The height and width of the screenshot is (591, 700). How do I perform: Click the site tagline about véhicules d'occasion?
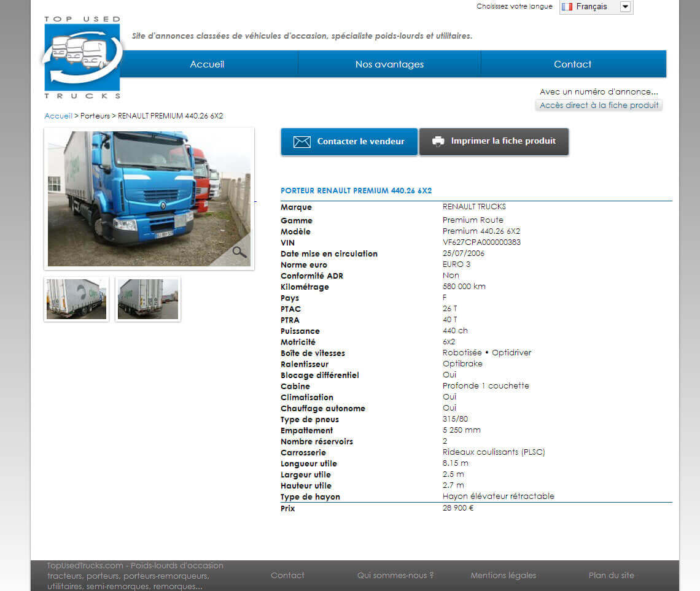tap(301, 36)
